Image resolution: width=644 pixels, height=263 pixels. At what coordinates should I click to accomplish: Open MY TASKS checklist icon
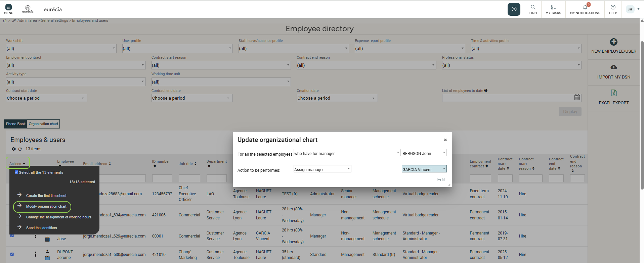[553, 7]
